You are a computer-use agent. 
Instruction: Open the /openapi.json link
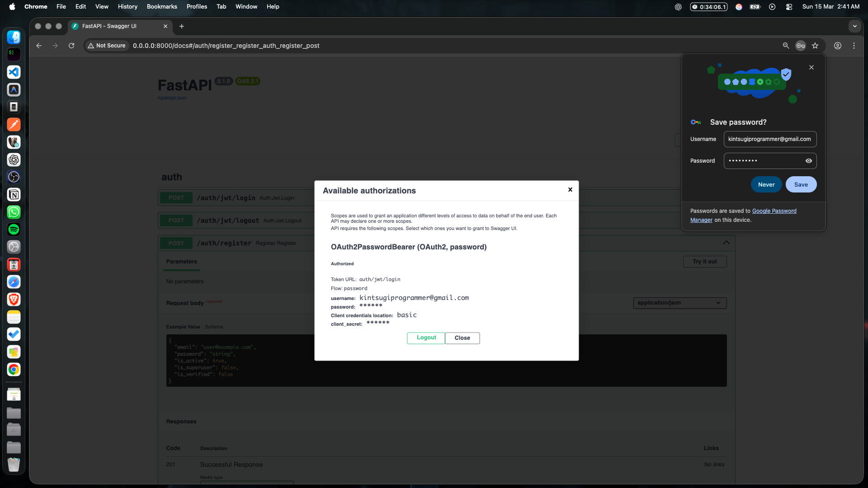tap(172, 98)
